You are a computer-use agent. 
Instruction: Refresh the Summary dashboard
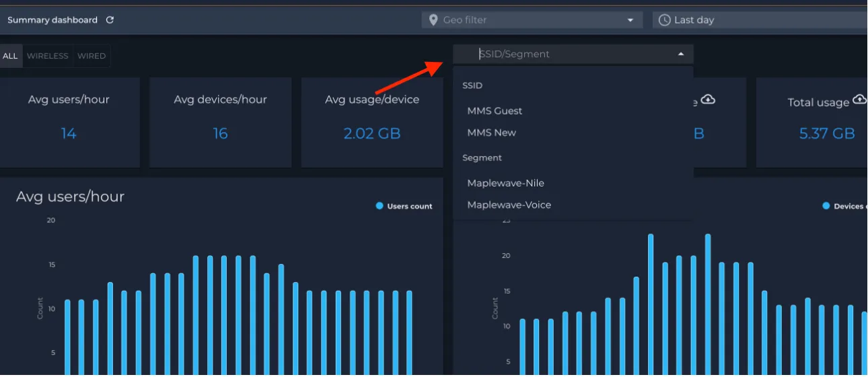110,20
